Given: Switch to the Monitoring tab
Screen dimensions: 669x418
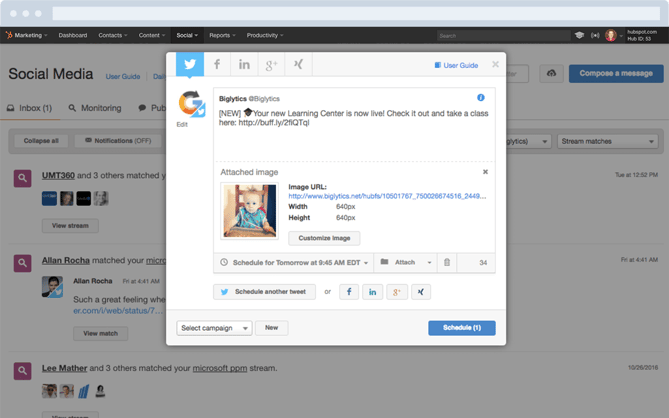Looking at the screenshot, I should [95, 108].
